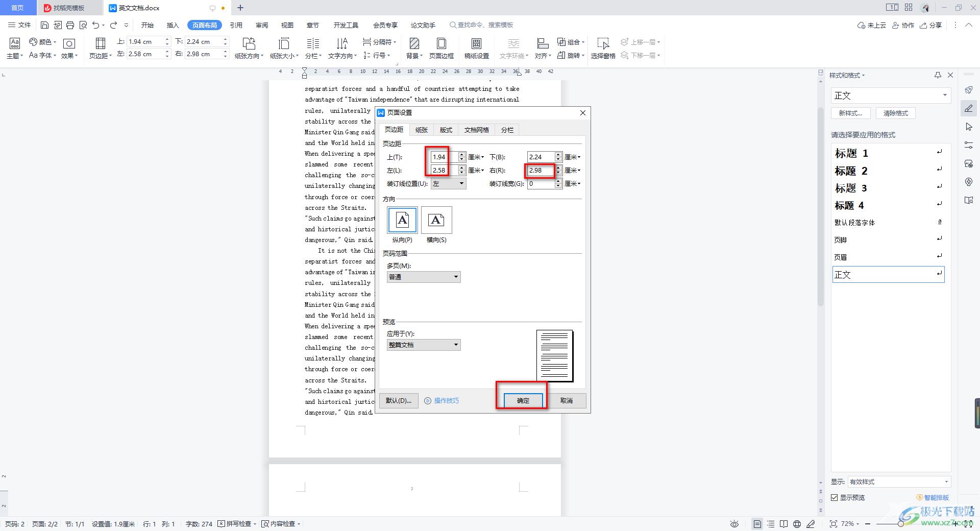The image size is (980, 531).
Task: Open the 文件 menu
Action: click(20, 25)
